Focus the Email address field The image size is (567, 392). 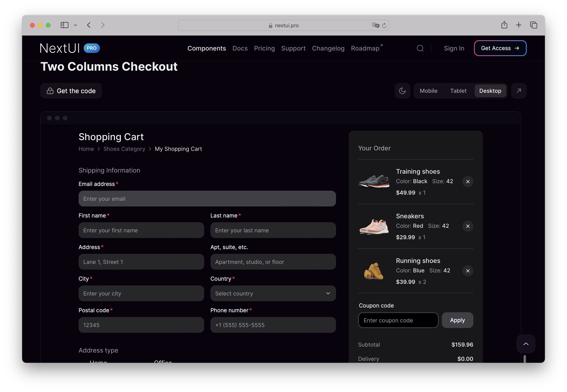(207, 199)
